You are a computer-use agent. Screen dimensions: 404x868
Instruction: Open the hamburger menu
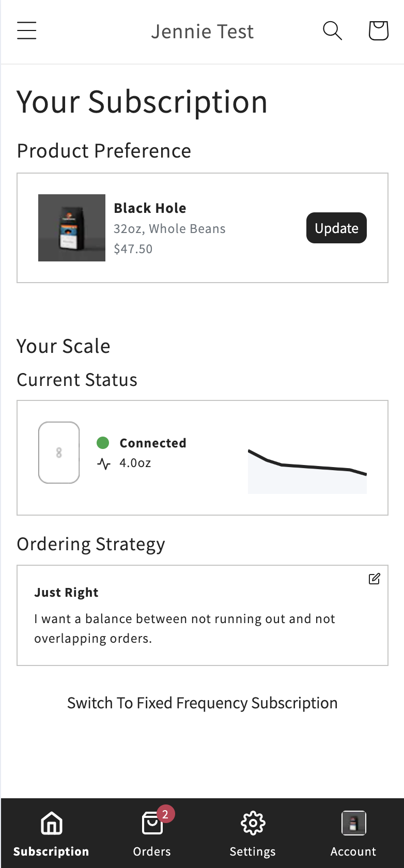(x=27, y=31)
